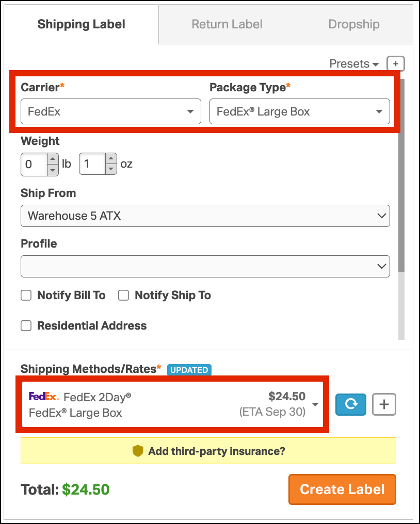Switch to the Return Label tab

coord(227,24)
